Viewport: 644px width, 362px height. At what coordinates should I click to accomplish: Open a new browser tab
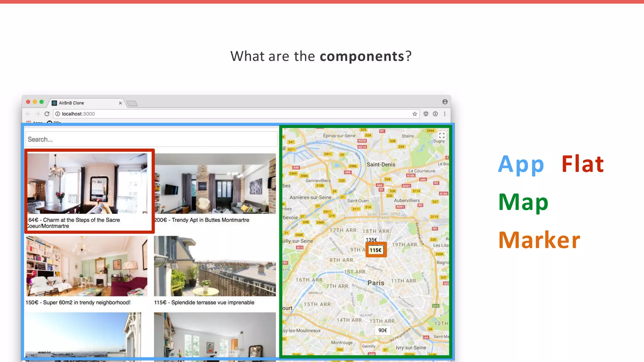coord(132,103)
